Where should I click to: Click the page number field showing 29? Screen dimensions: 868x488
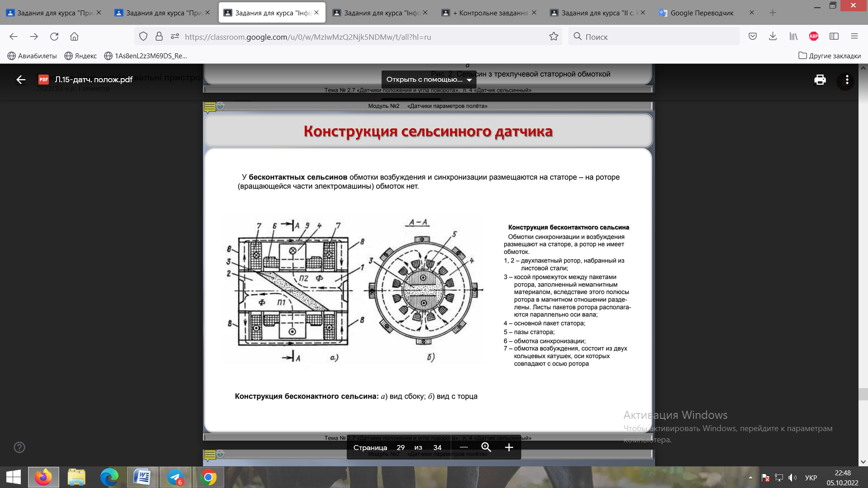pos(401,447)
